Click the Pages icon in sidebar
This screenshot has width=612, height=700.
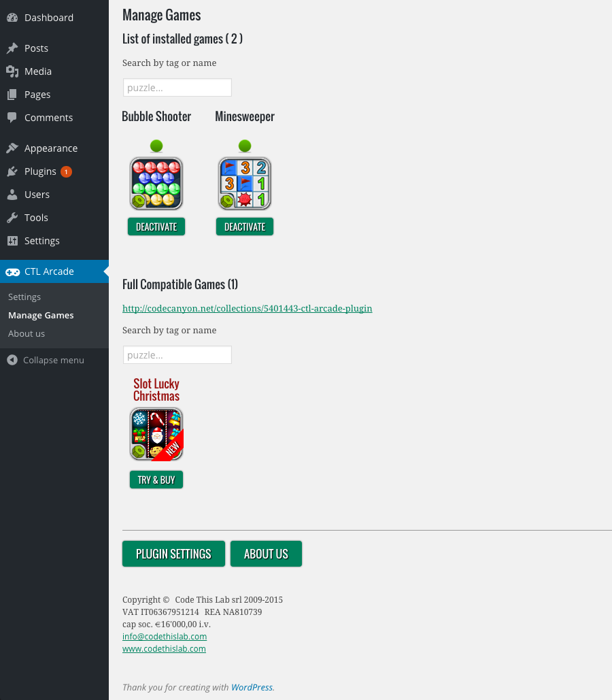(12, 95)
